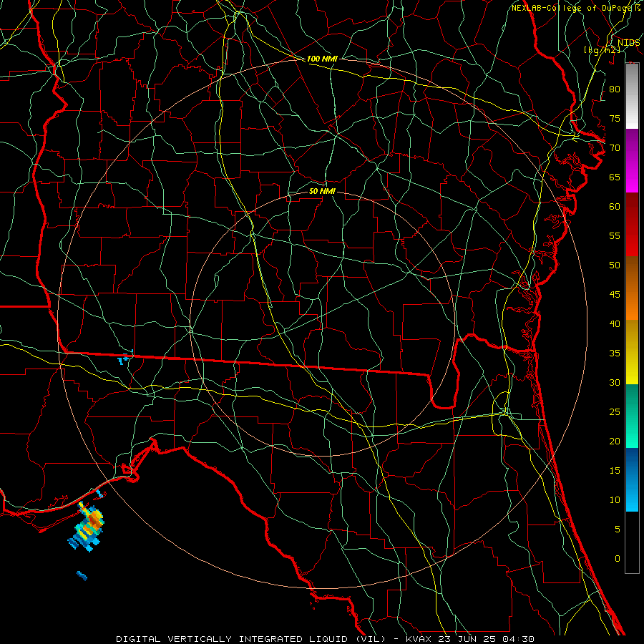Screen dimensions: 644x644
Task: Click the 80 value on the VIL scale
Action: 615,89
